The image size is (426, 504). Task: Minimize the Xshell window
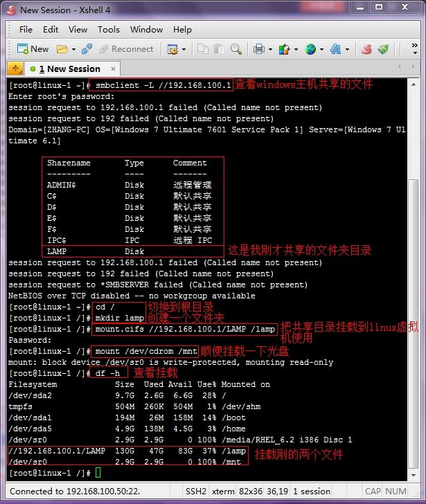click(360, 8)
